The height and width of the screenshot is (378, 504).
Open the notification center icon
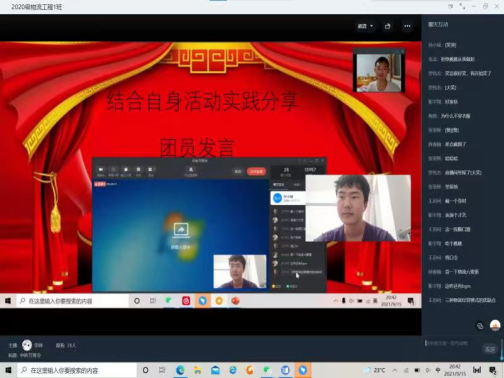493,370
